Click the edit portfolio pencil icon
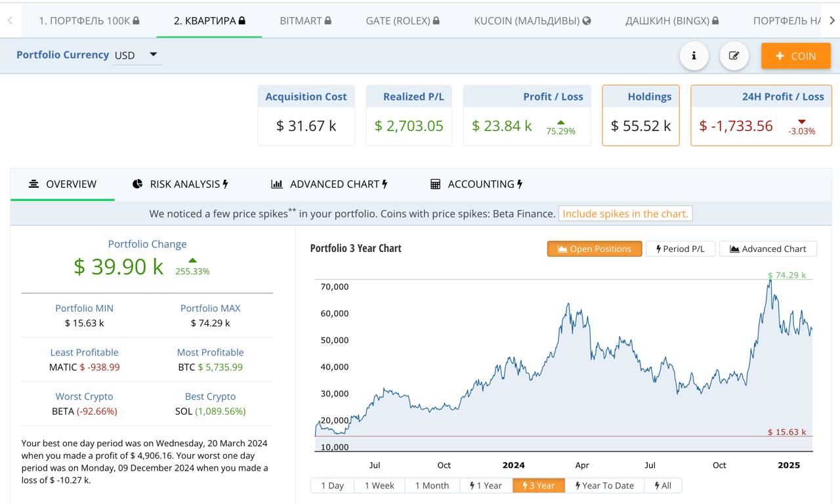The image size is (840, 504). pos(734,56)
